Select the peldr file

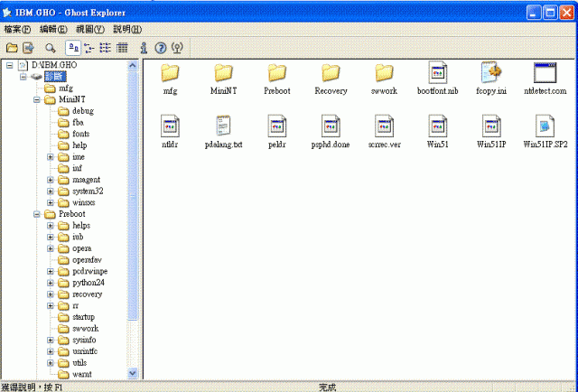click(x=277, y=132)
